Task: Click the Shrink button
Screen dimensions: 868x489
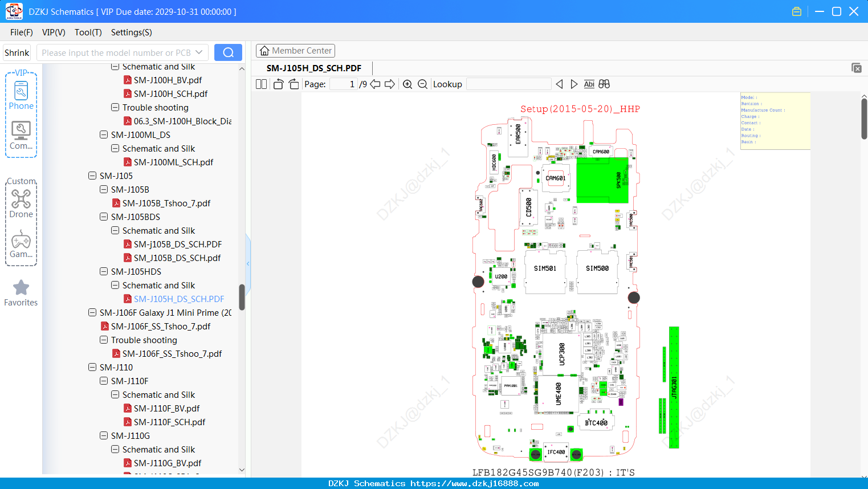Action: [17, 52]
